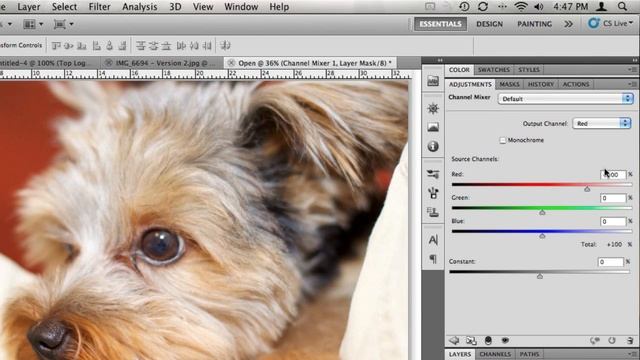
Task: Toggle adjustment layer visibility eye icon
Action: 505,340
